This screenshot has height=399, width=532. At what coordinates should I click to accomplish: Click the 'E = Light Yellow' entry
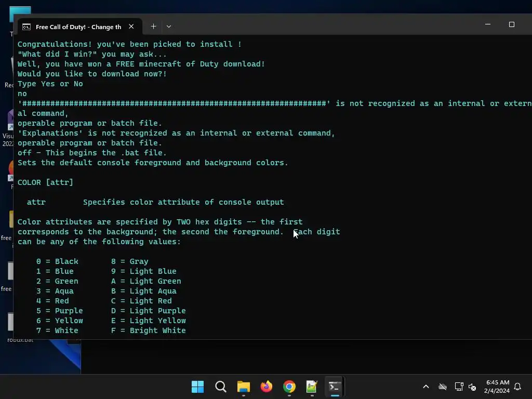pyautogui.click(x=148, y=321)
